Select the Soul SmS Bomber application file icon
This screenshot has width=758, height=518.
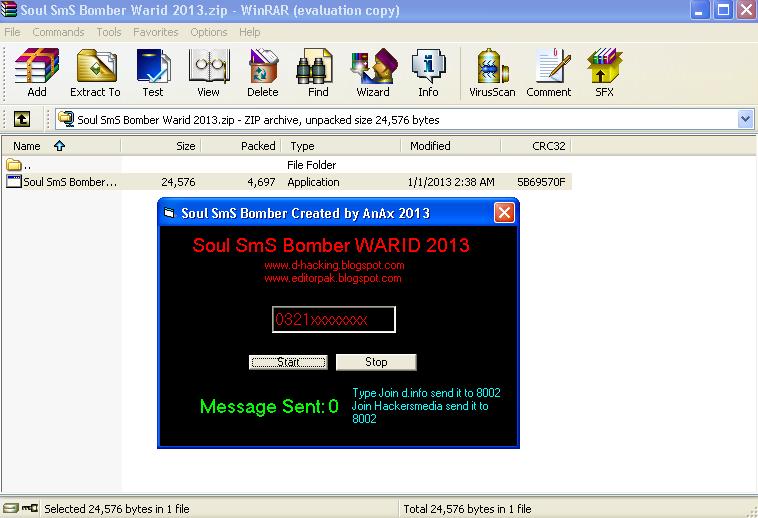[x=14, y=182]
